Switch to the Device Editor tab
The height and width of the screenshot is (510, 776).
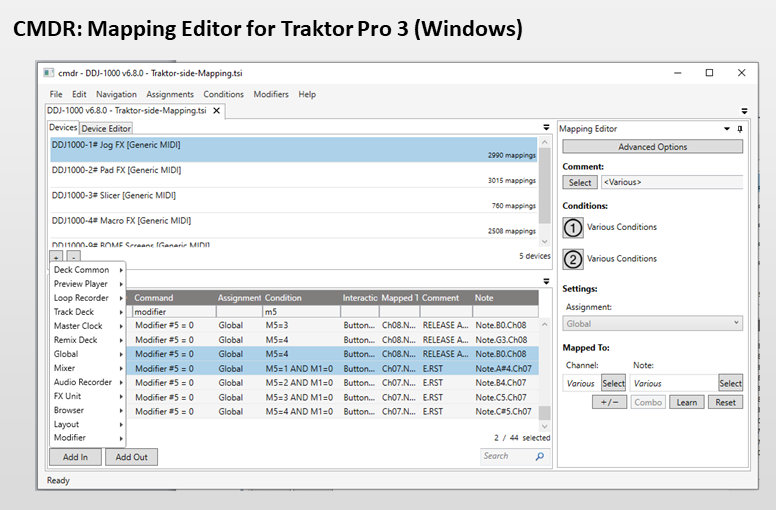click(106, 129)
